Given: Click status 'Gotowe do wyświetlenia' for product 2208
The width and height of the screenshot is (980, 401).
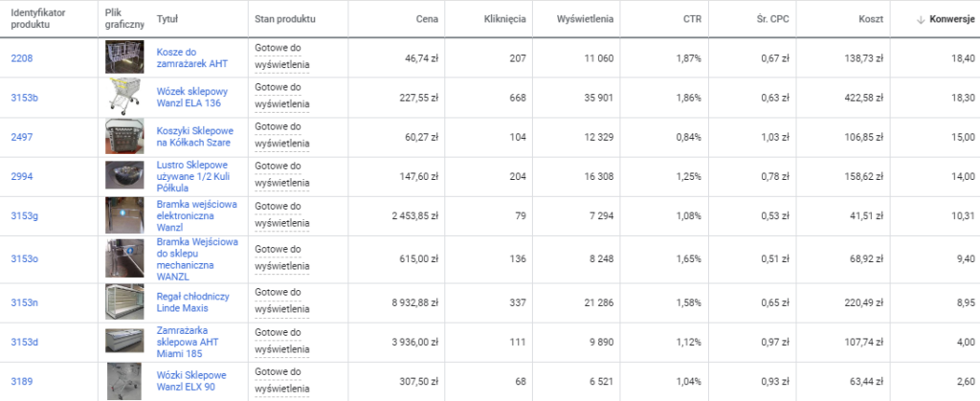Looking at the screenshot, I should 282,57.
